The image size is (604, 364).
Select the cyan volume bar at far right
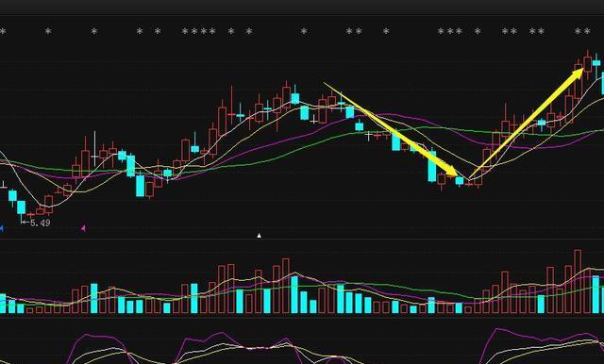click(x=596, y=294)
